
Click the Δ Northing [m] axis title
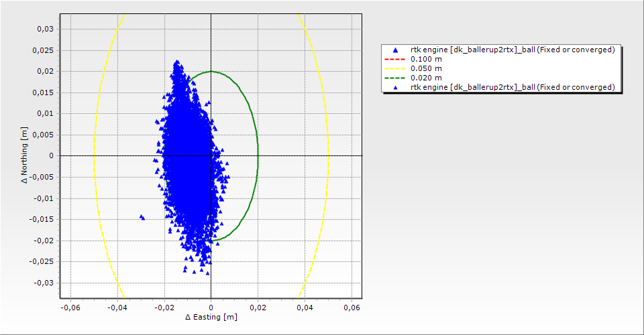click(25, 155)
